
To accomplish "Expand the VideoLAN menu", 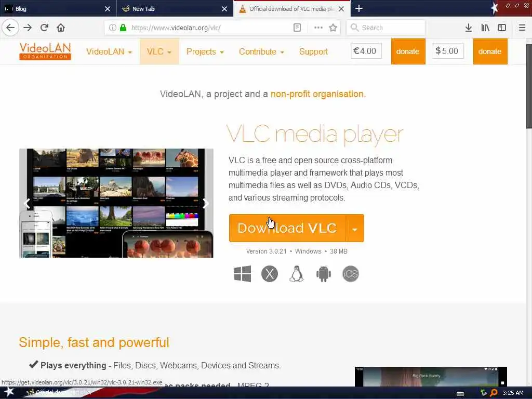I will (x=109, y=51).
